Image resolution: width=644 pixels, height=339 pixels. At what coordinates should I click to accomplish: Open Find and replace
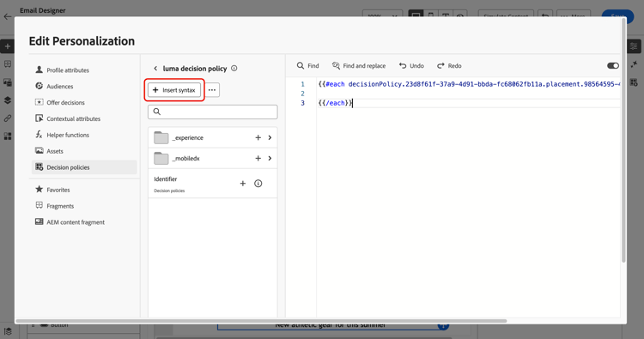click(x=359, y=66)
